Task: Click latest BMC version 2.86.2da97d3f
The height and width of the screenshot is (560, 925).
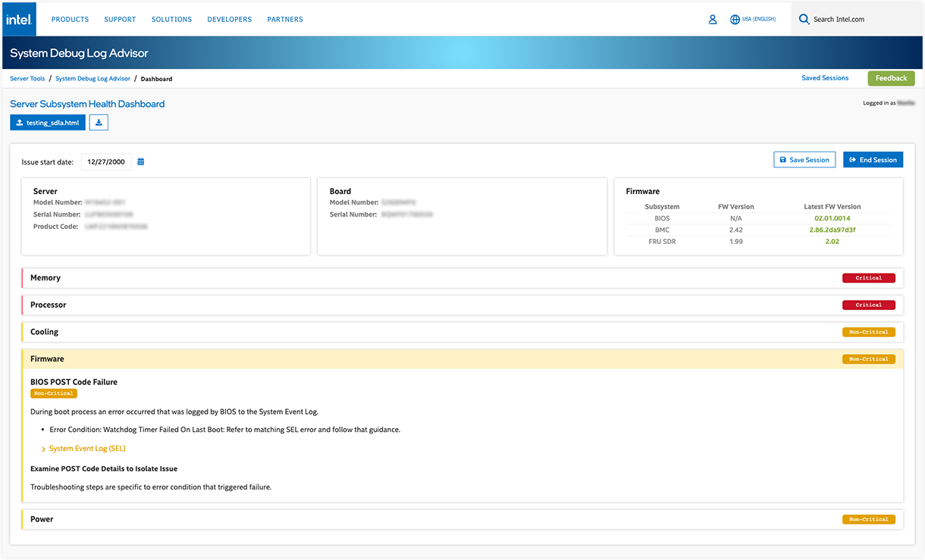Action: [x=832, y=230]
